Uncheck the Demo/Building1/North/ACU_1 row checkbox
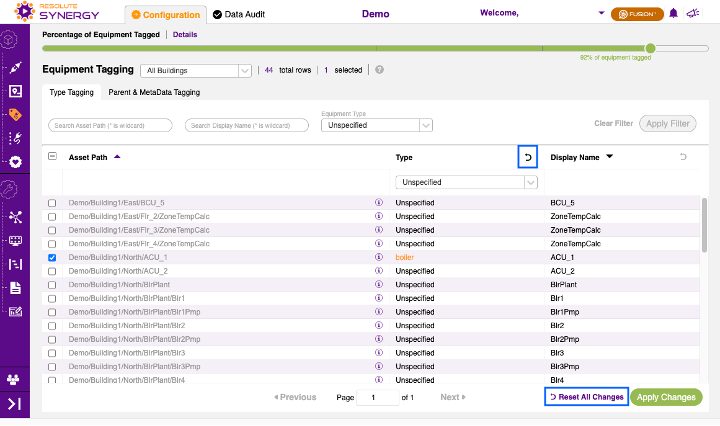The width and height of the screenshot is (720, 426). 53,257
